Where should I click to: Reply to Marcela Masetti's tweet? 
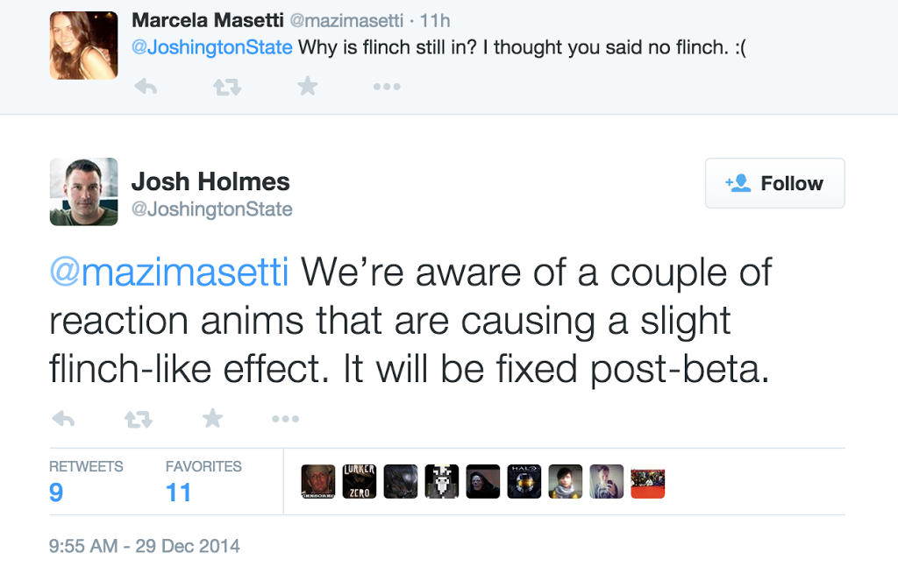pyautogui.click(x=146, y=86)
